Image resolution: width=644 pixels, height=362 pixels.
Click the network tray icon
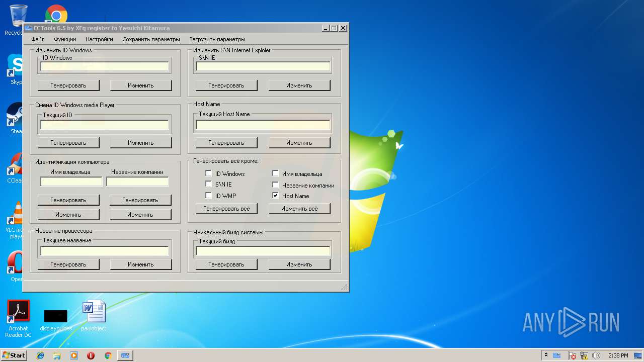point(584,355)
